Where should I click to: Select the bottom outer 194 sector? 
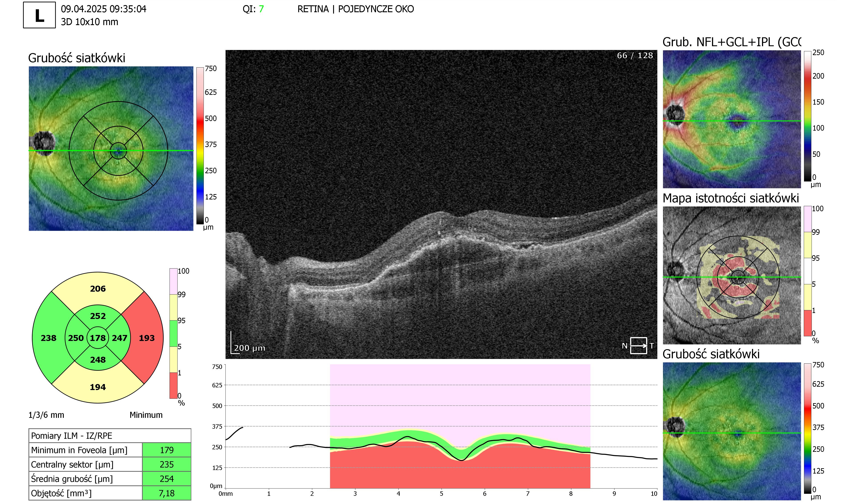(x=98, y=387)
